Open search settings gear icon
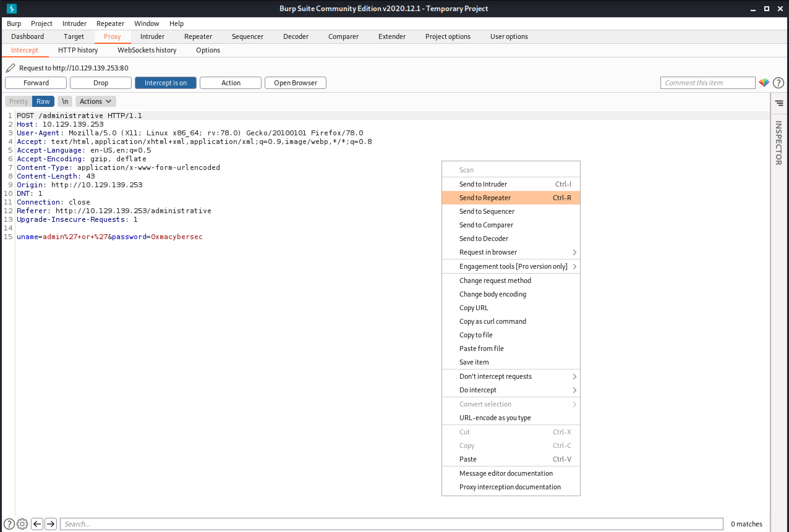 tap(22, 524)
